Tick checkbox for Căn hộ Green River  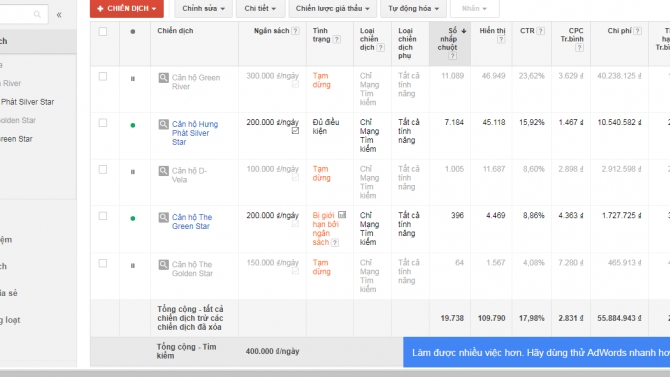(103, 77)
